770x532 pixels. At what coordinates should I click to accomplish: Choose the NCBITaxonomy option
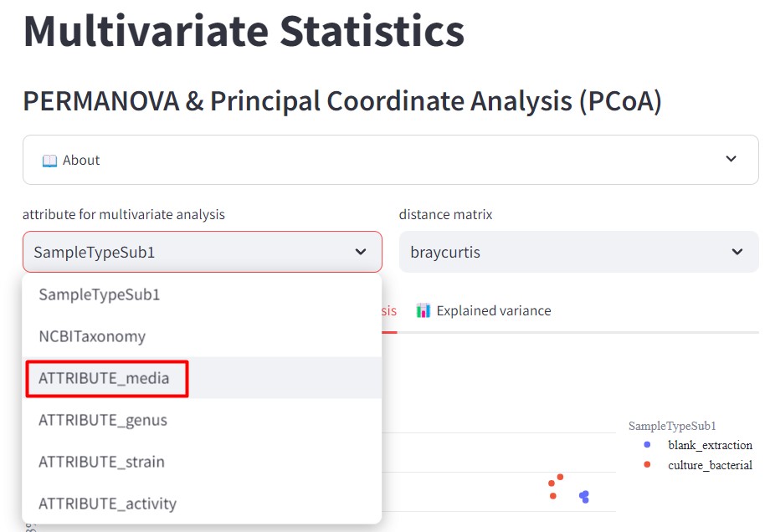[x=92, y=336]
